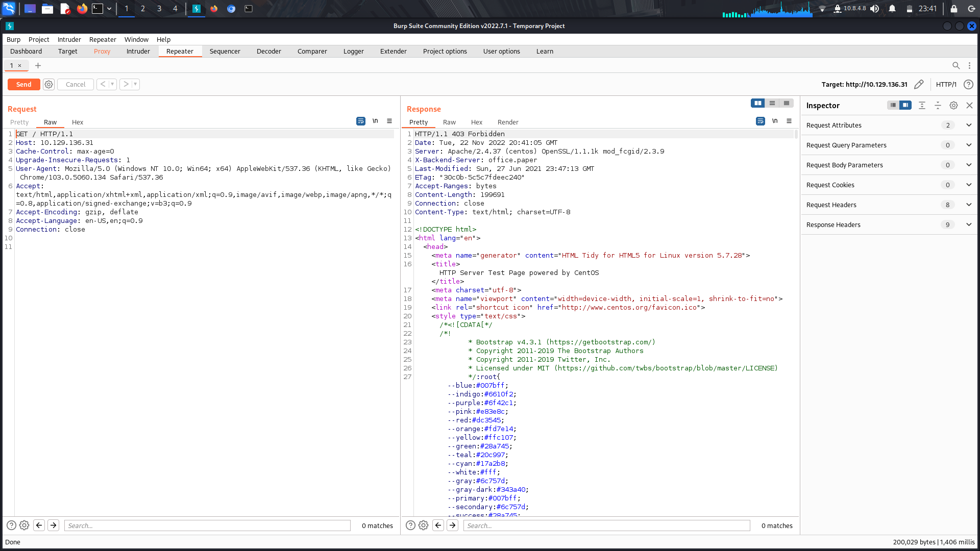Viewport: 980px width, 551px height.
Task: Expand the Response Headers section
Action: pyautogui.click(x=969, y=224)
